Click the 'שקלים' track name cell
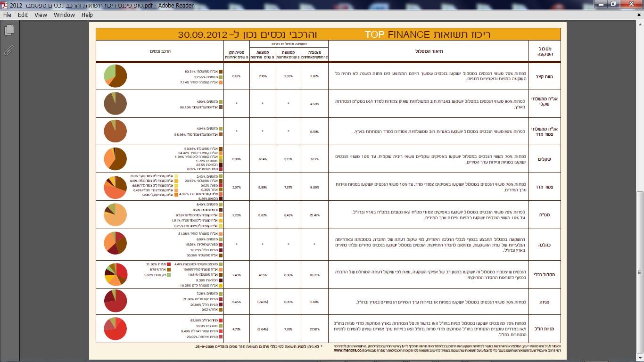Screen dimensions: 644x362 (545, 159)
